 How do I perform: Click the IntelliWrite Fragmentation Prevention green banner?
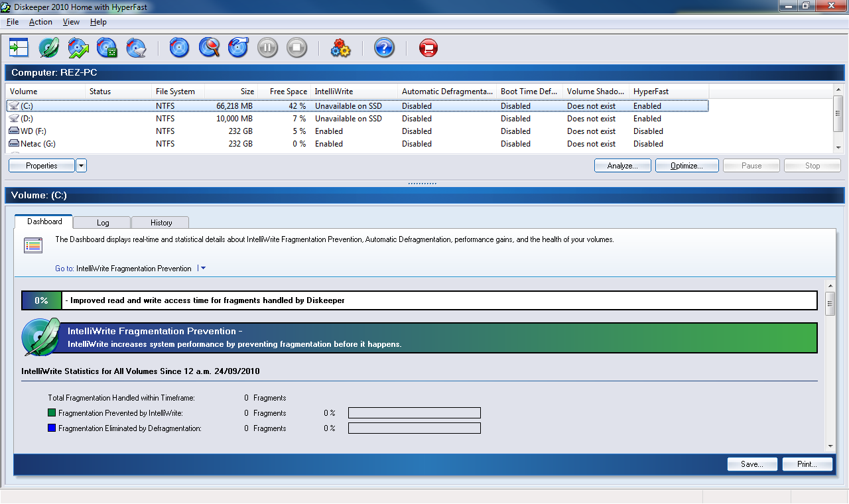click(440, 338)
